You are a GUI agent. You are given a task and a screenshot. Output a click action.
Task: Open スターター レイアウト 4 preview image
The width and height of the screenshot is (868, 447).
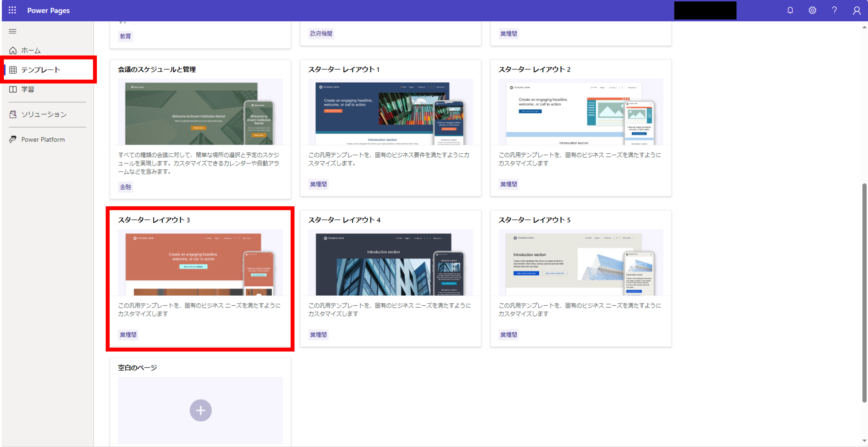(390, 262)
